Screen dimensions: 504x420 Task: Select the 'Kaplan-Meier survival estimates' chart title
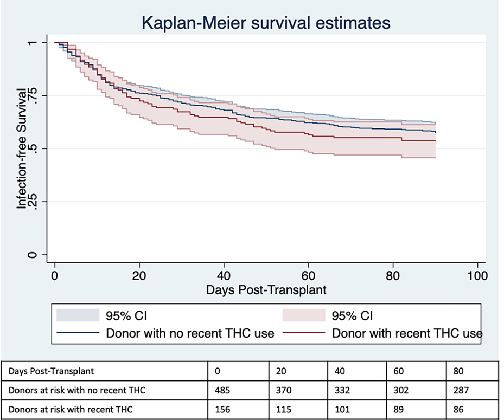pyautogui.click(x=266, y=23)
